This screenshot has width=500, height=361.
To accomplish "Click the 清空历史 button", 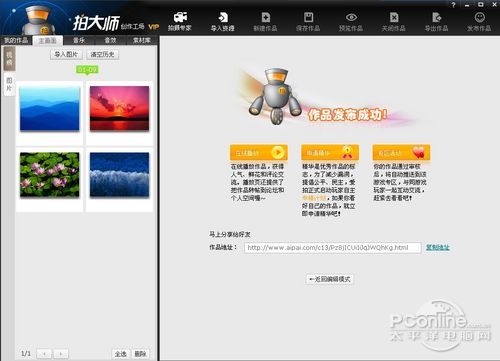I will point(103,54).
